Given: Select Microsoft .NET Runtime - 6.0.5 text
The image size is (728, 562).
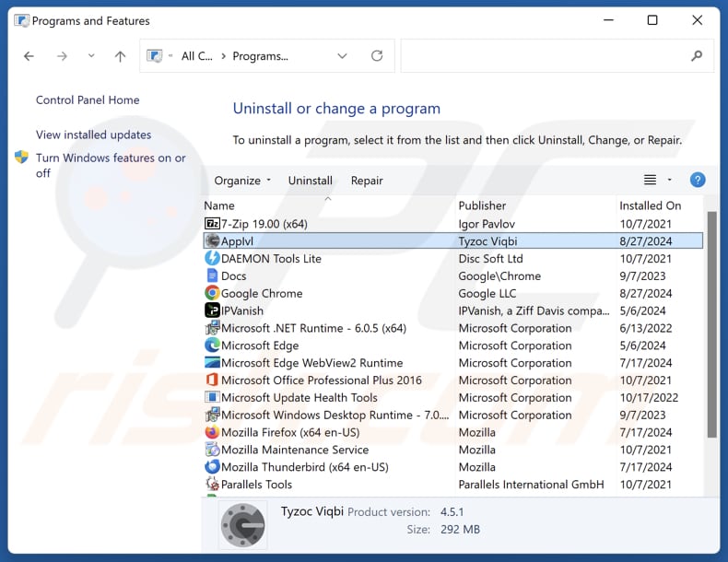Looking at the screenshot, I should click(314, 328).
